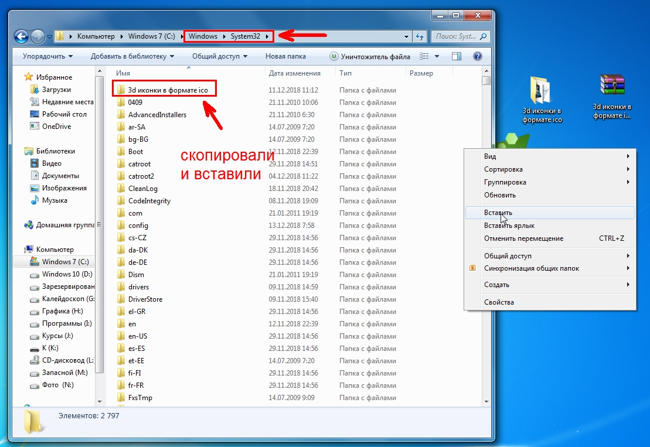Click the refresh icon next to address bar

tap(420, 36)
